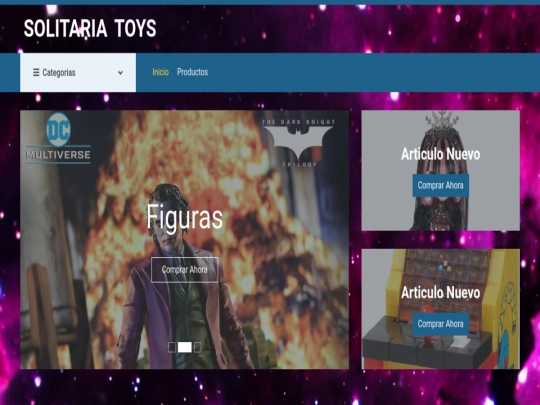540x405 pixels.
Task: Open the Categorias dropdown menu
Action: click(78, 72)
